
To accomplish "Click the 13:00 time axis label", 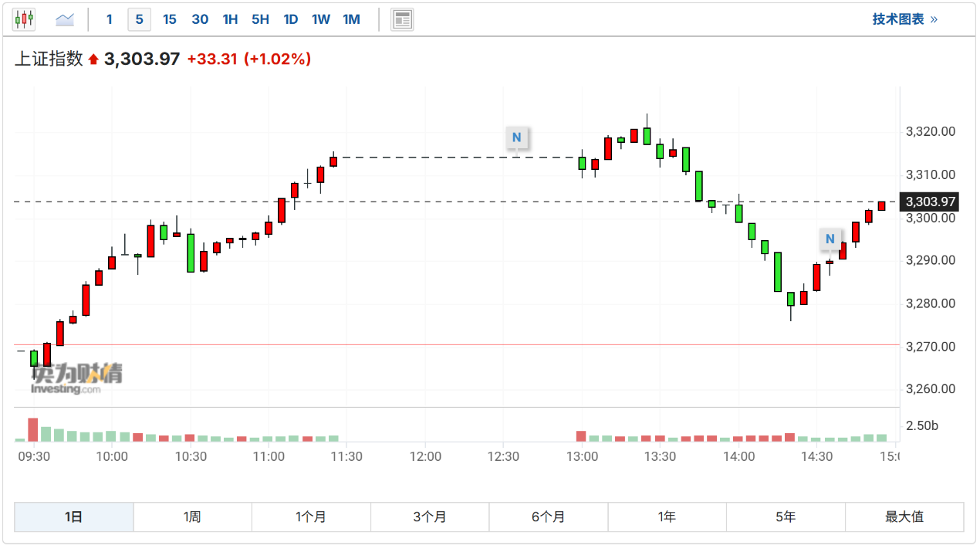I will 582,456.
